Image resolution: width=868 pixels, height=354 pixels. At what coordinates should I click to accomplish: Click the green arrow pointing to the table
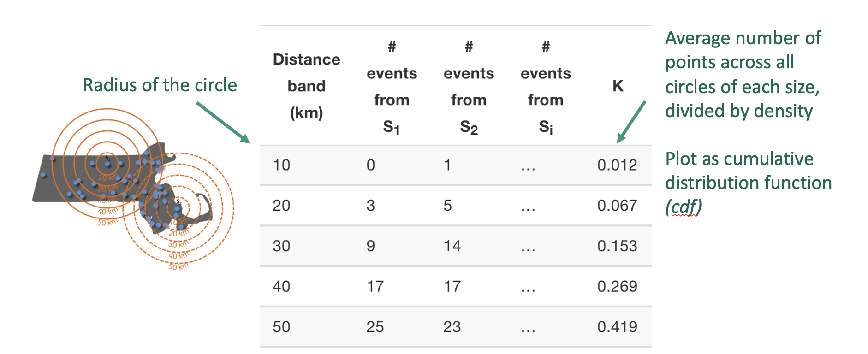click(x=223, y=122)
